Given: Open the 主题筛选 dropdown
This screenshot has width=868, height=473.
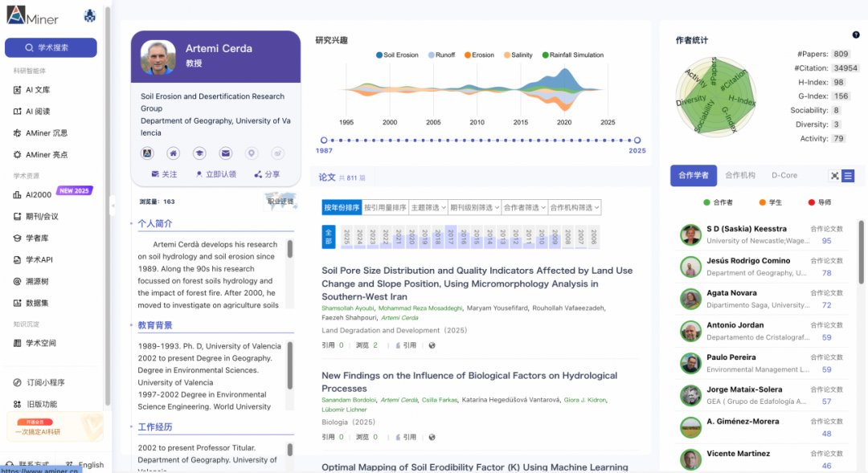Looking at the screenshot, I should 428,207.
